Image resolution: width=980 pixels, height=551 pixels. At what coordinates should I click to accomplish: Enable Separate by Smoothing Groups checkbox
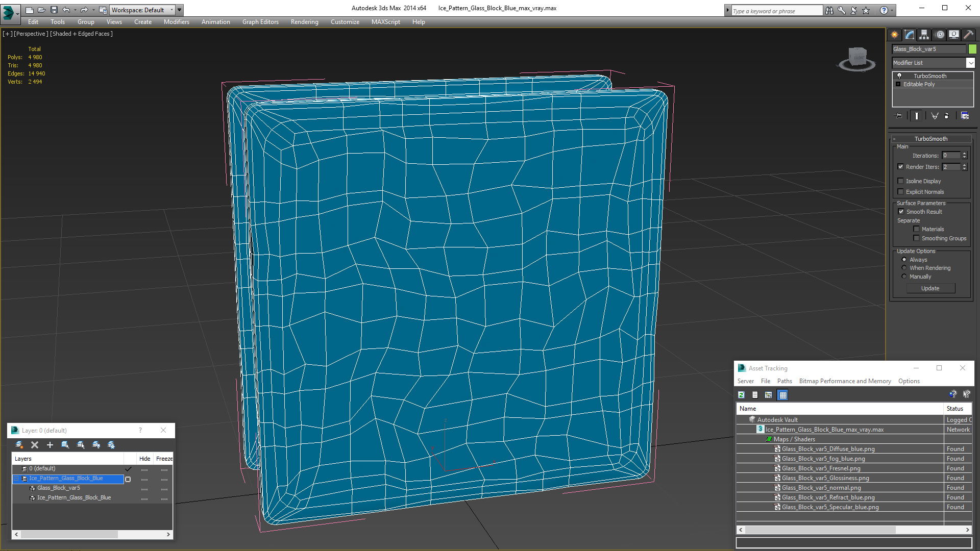pyautogui.click(x=916, y=238)
